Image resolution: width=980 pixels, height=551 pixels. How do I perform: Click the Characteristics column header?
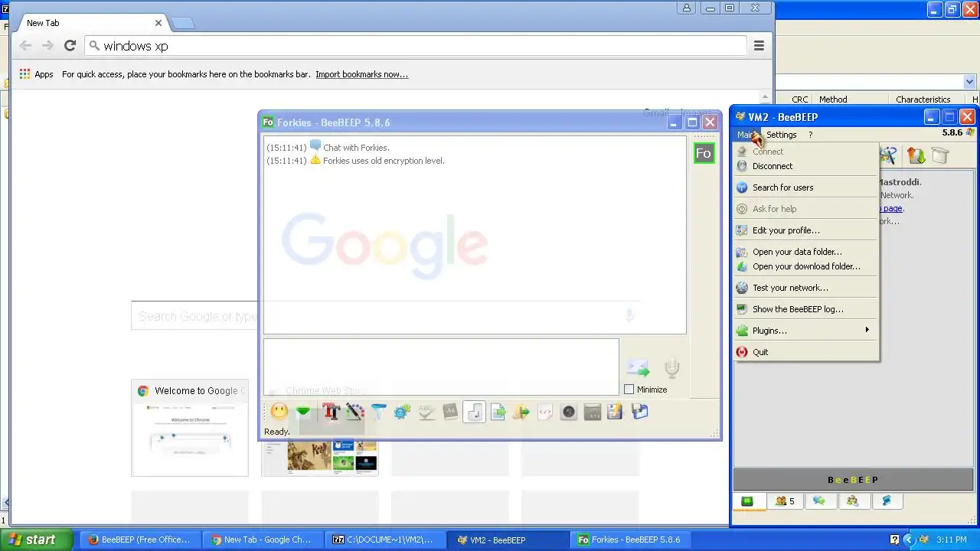click(x=923, y=99)
